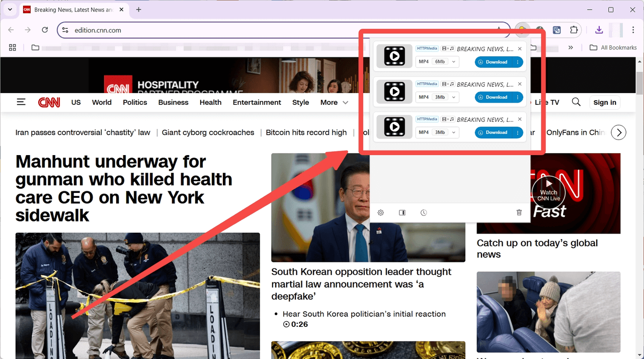Open the browser Downloads toolbar icon
Image resolution: width=644 pixels, height=359 pixels.
pos(599,30)
